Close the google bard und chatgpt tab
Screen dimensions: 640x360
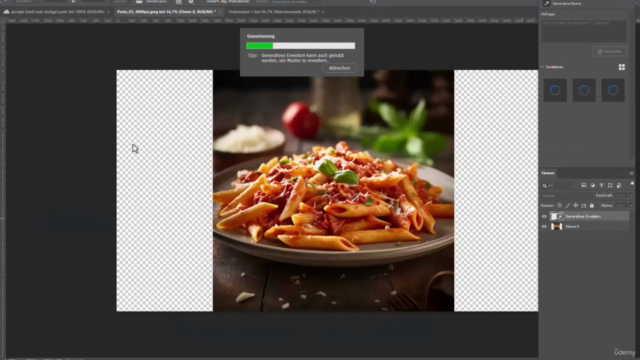(108, 12)
